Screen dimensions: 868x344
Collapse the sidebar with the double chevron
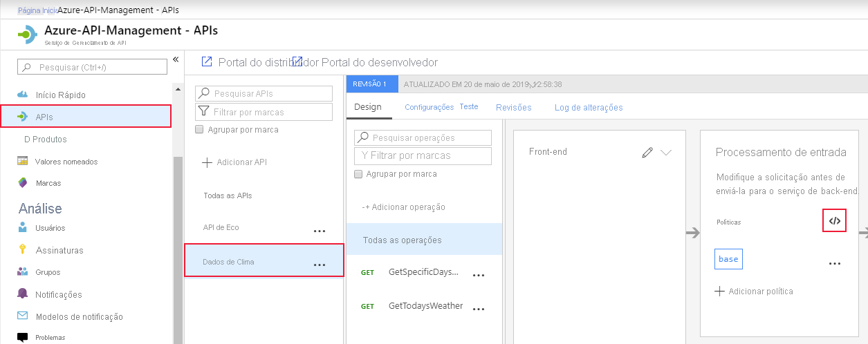[176, 59]
